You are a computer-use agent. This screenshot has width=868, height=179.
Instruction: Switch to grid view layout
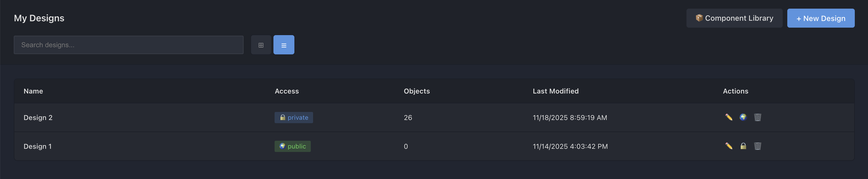coord(261,45)
